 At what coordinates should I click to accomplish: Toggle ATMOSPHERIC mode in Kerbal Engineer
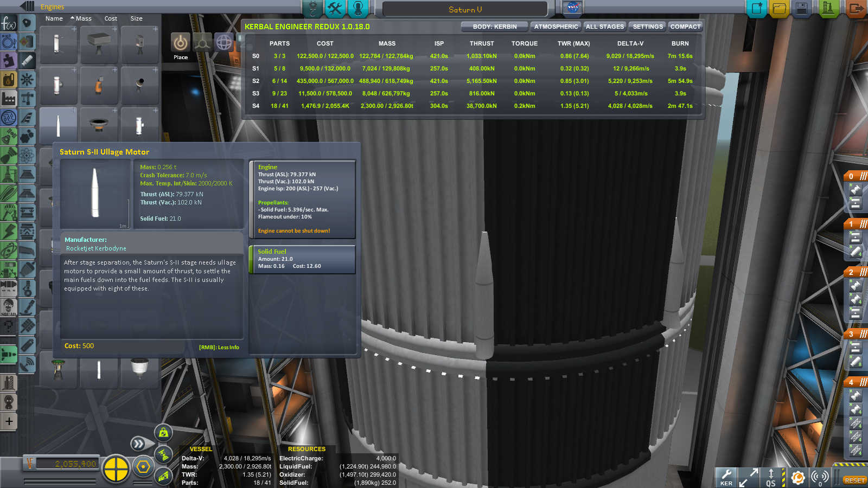pos(556,27)
